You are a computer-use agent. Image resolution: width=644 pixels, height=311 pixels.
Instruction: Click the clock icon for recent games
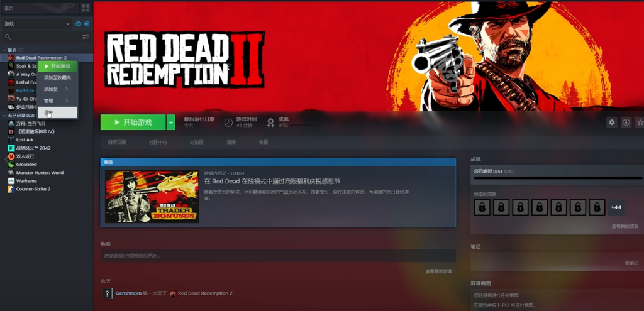[78, 24]
